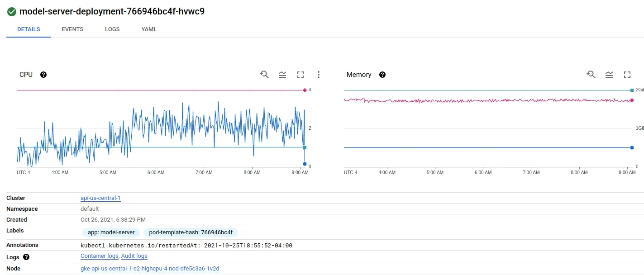Open the Audit logs link
This screenshot has height=275, width=644.
point(134,256)
